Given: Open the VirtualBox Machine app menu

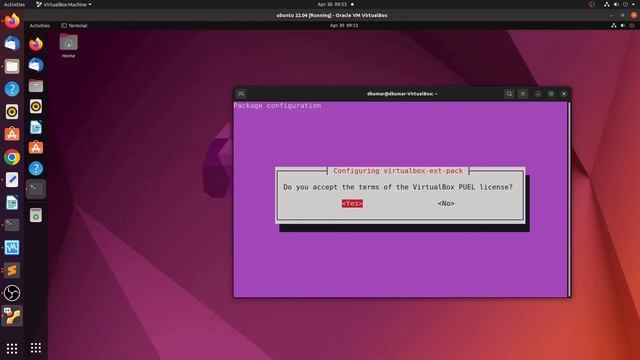Looking at the screenshot, I should [x=64, y=4].
